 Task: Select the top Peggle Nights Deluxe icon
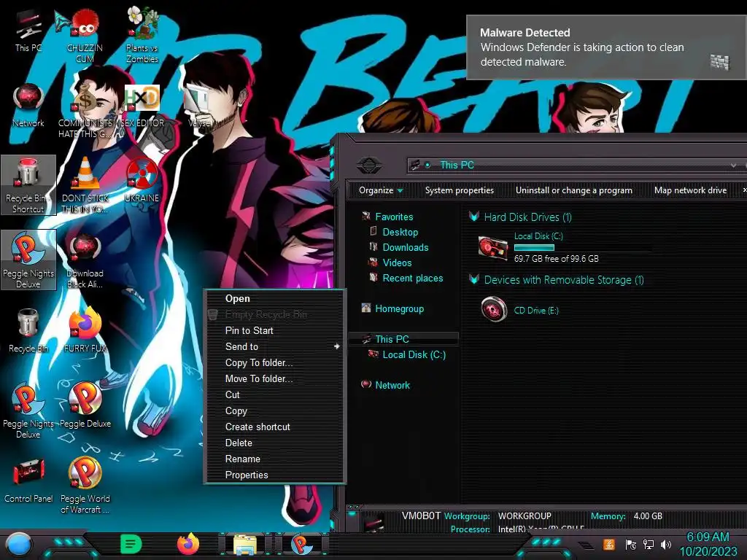coord(28,260)
